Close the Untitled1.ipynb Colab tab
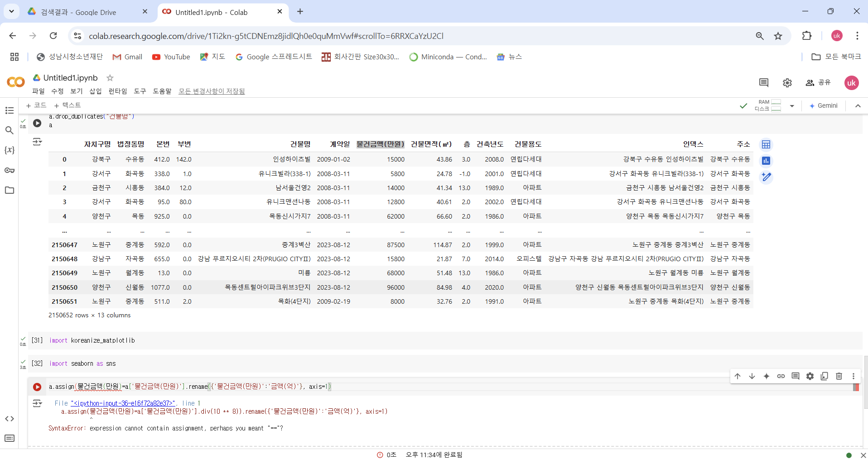Screen dimensions: 868x459 tap(280, 11)
